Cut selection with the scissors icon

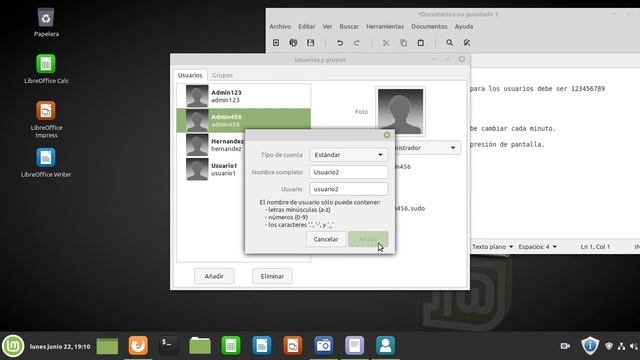click(386, 43)
